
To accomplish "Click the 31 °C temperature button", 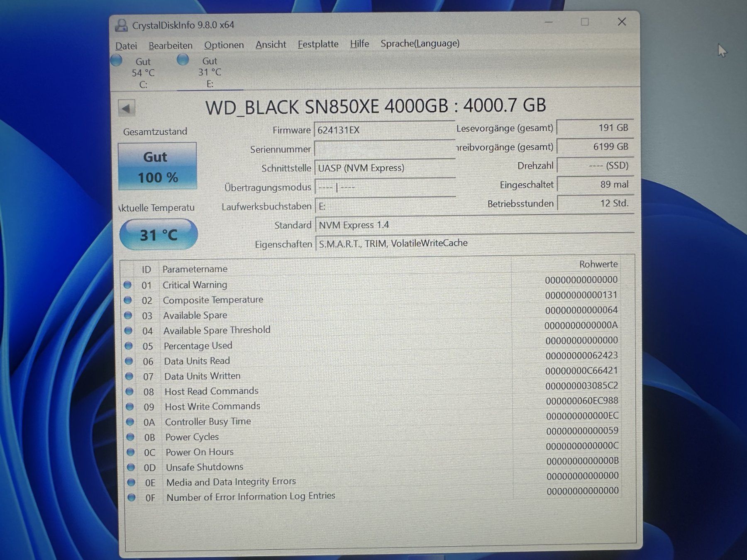I will coord(159,235).
